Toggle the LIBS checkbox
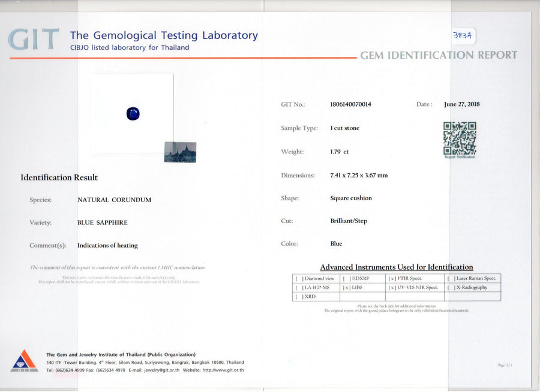Image resolution: width=540 pixels, height=392 pixels. pyautogui.click(x=346, y=288)
